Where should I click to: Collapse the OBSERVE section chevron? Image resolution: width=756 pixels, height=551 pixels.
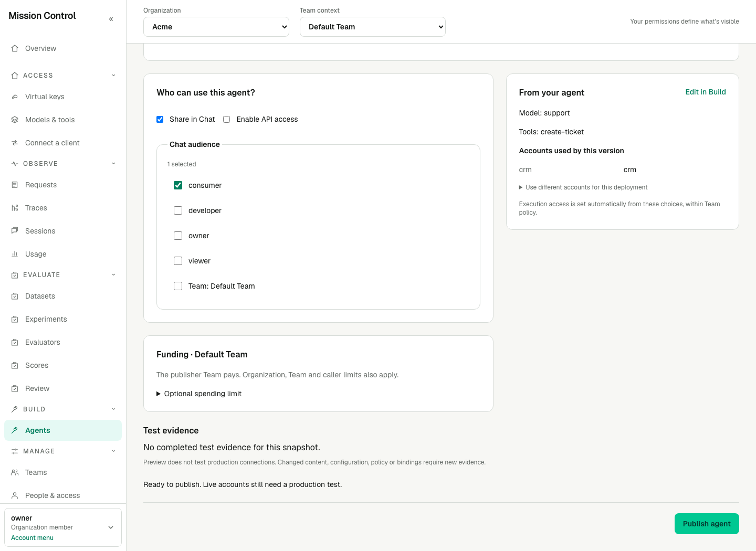(x=113, y=164)
